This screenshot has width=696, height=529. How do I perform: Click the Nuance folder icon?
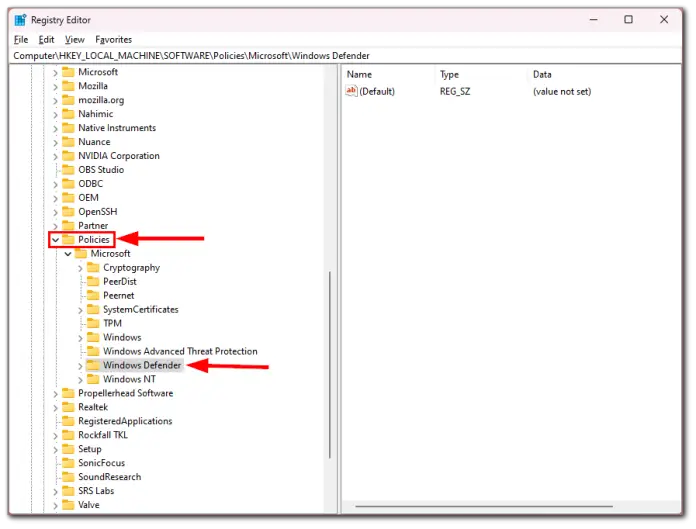click(x=68, y=142)
